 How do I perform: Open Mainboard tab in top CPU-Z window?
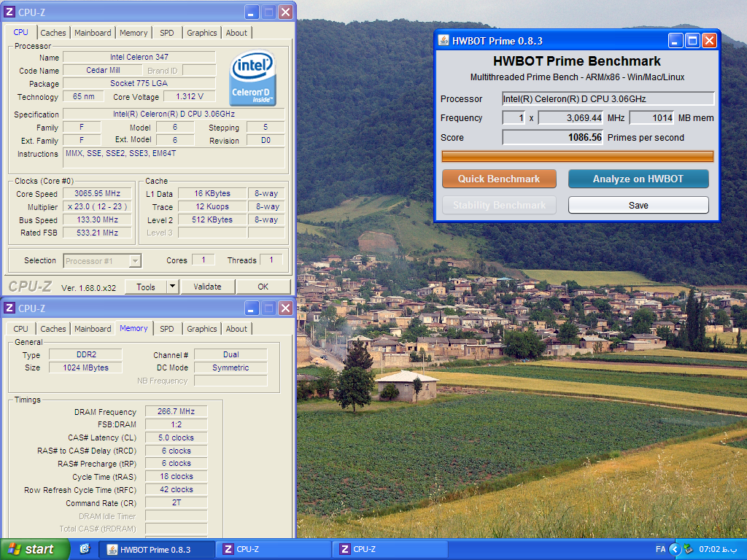click(x=93, y=33)
